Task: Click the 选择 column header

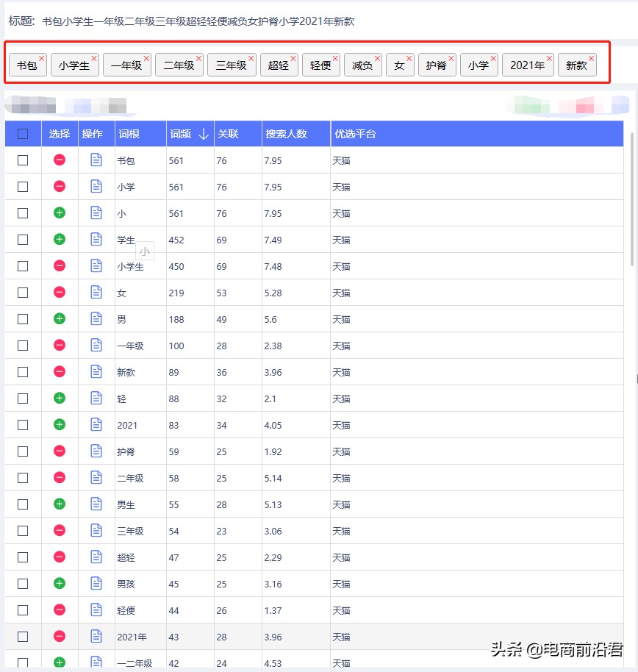Action: [59, 134]
